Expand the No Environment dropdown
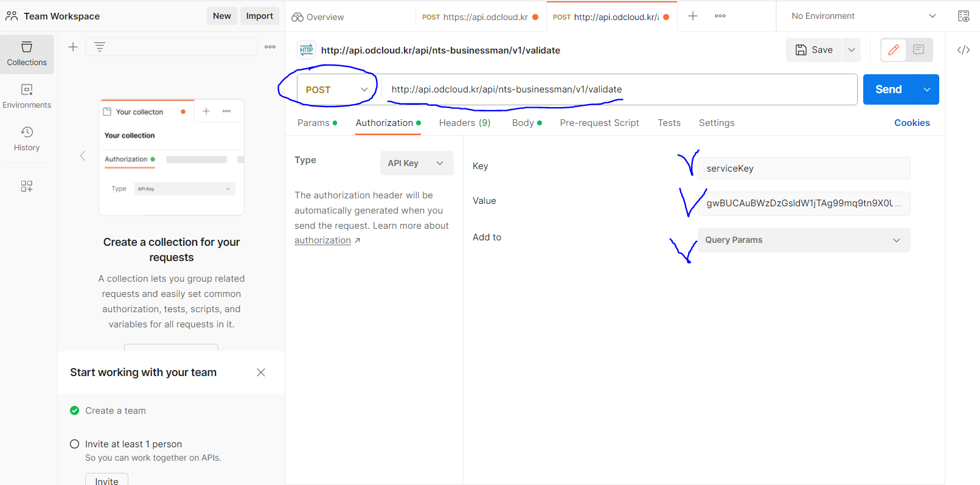 (x=863, y=16)
